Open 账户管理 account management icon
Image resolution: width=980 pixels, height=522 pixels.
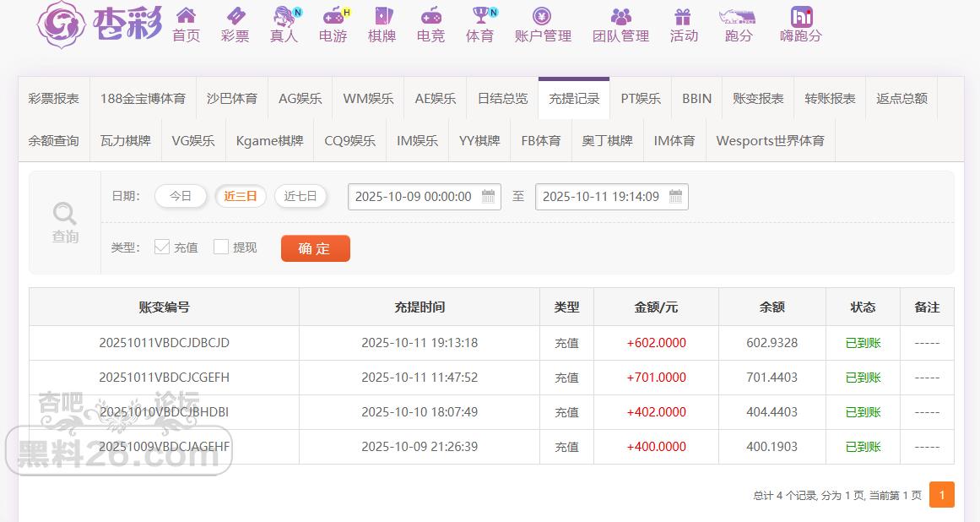[543, 16]
